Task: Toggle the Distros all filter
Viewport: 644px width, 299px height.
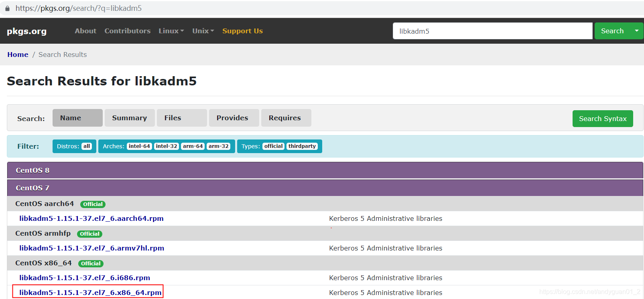Action: (x=87, y=146)
